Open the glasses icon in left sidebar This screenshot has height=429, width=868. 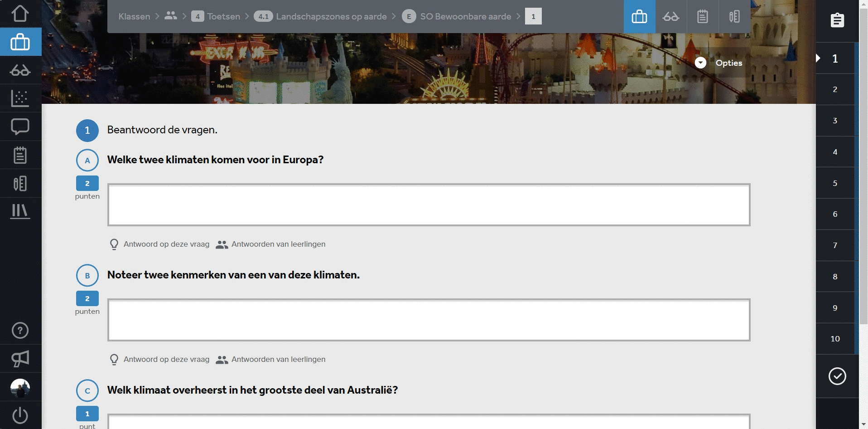20,70
